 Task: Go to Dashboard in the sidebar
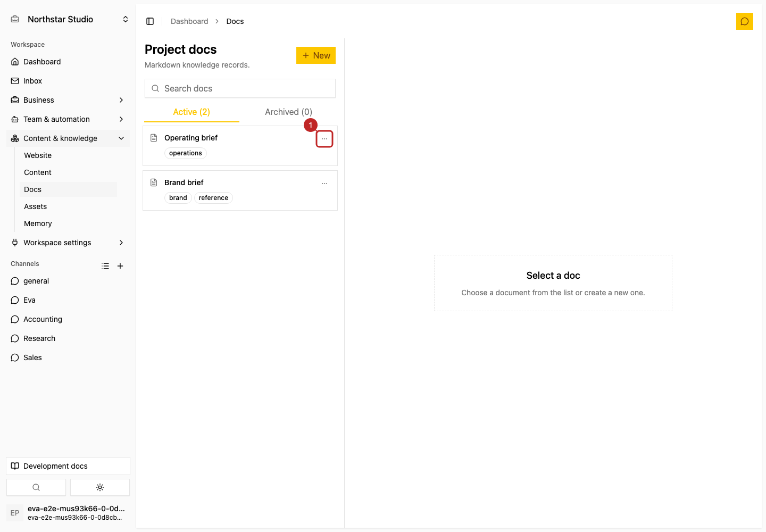[68, 62]
